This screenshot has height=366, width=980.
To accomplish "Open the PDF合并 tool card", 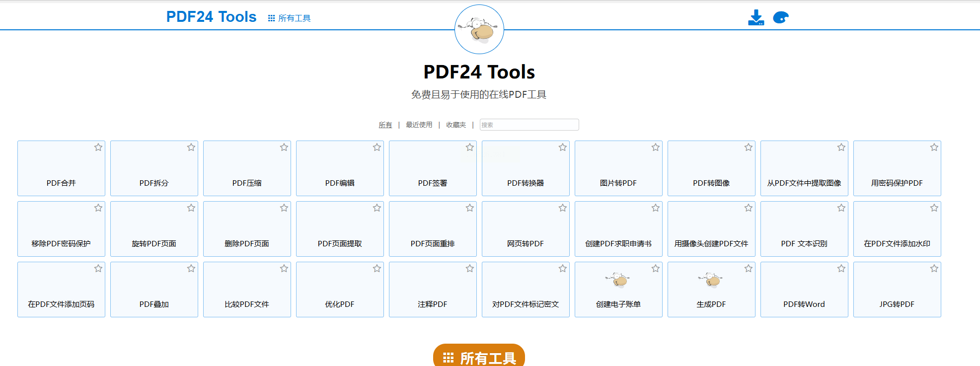I will [61, 168].
